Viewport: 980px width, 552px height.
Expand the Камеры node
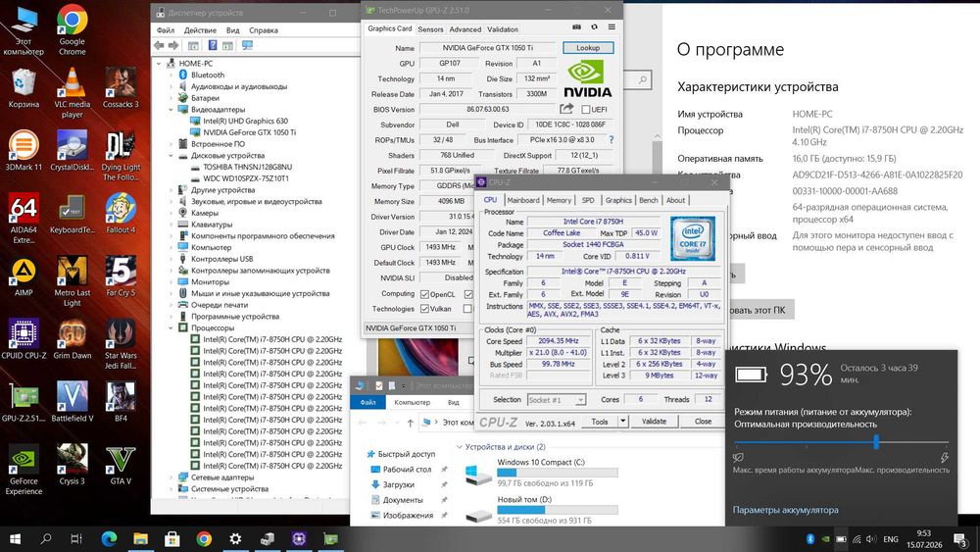(x=171, y=213)
